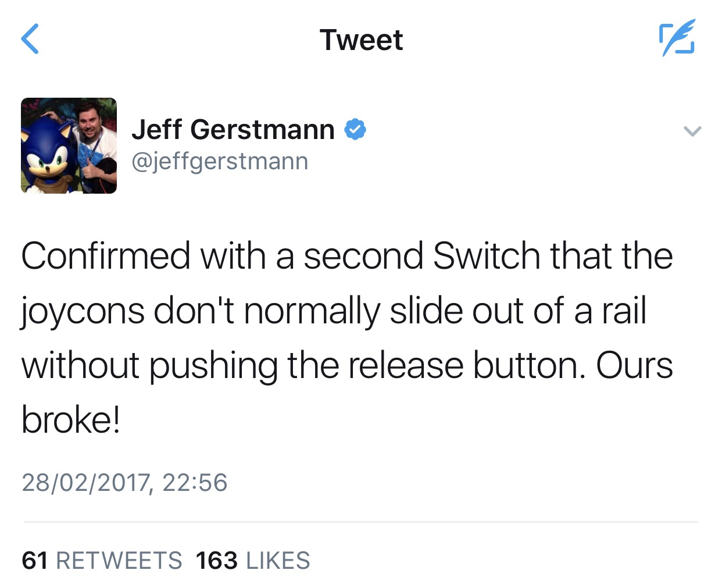Tap the word "Confirmed" in the tweet
Image resolution: width=722 pixels, height=588 pixels.
pos(106,256)
